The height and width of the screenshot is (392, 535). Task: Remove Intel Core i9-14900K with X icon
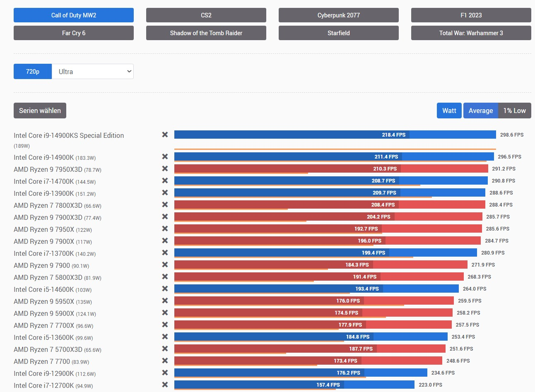[165, 156]
